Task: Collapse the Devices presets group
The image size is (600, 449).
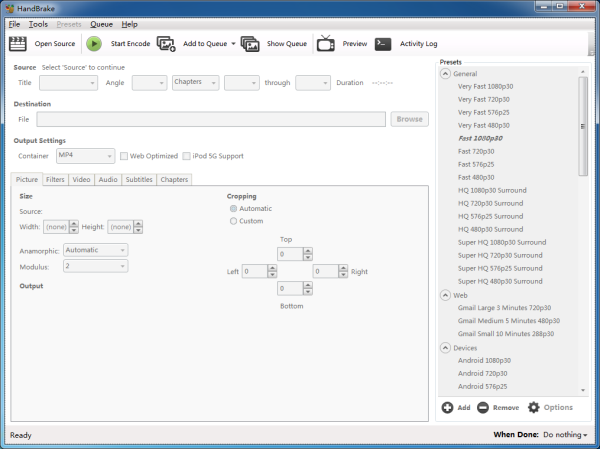Action: pyautogui.click(x=445, y=348)
